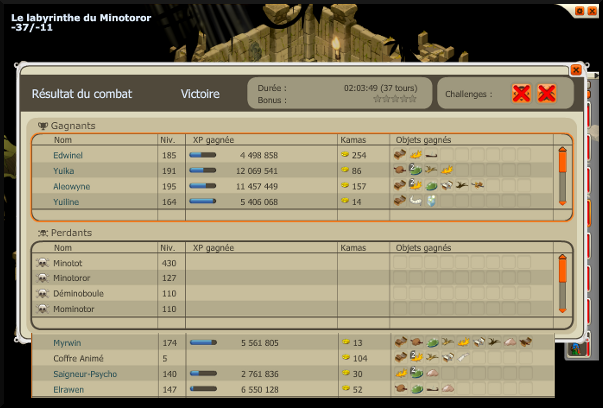Screen dimensions: 603x408
Task: Click the options icon at top right of game
Action: (x=580, y=11)
